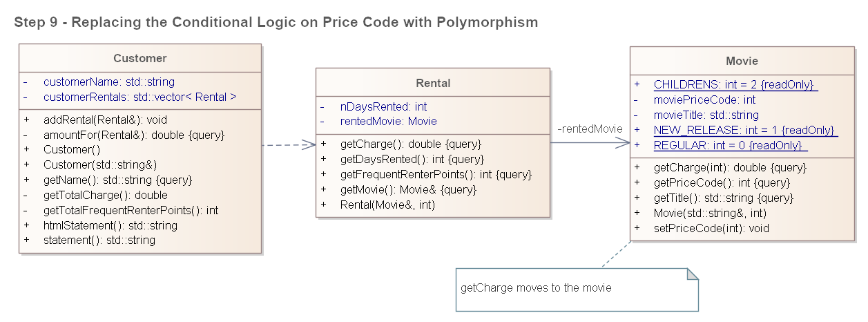
Task: Select the nDaysRented attribute in Rental
Action: [383, 106]
